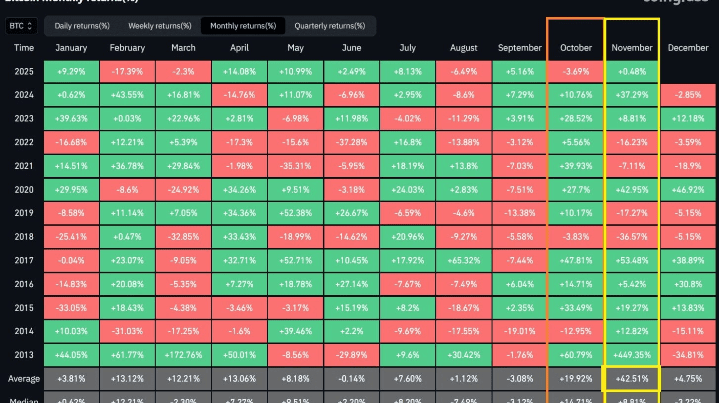Image resolution: width=719 pixels, height=403 pixels.
Task: Click the Average row label
Action: pyautogui.click(x=24, y=379)
